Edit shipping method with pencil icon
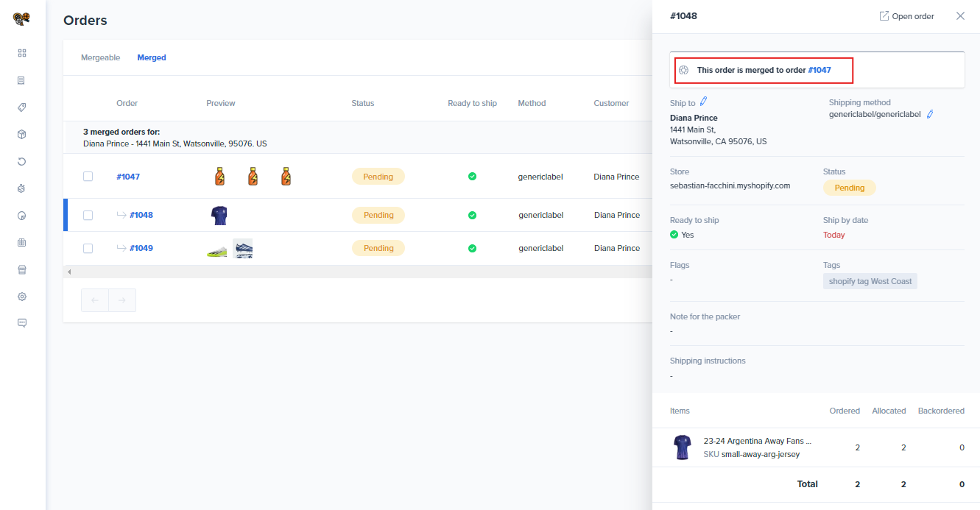The height and width of the screenshot is (510, 980). pyautogui.click(x=930, y=114)
